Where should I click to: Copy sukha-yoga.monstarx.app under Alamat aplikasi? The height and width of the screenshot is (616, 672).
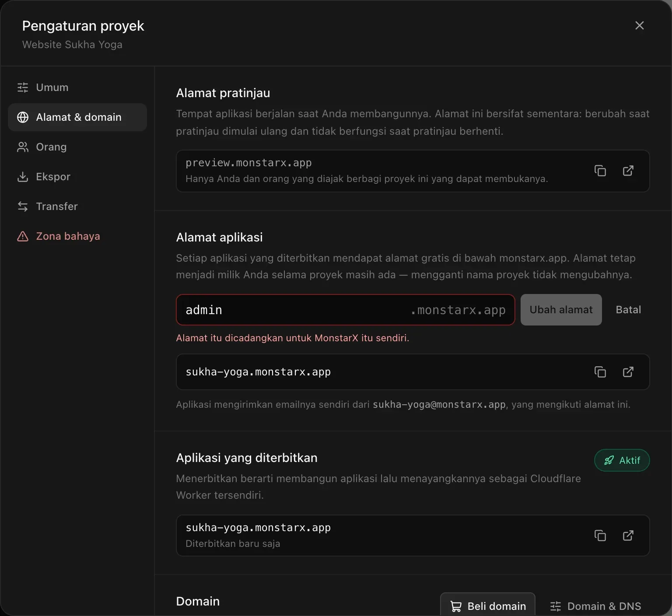[x=600, y=372]
